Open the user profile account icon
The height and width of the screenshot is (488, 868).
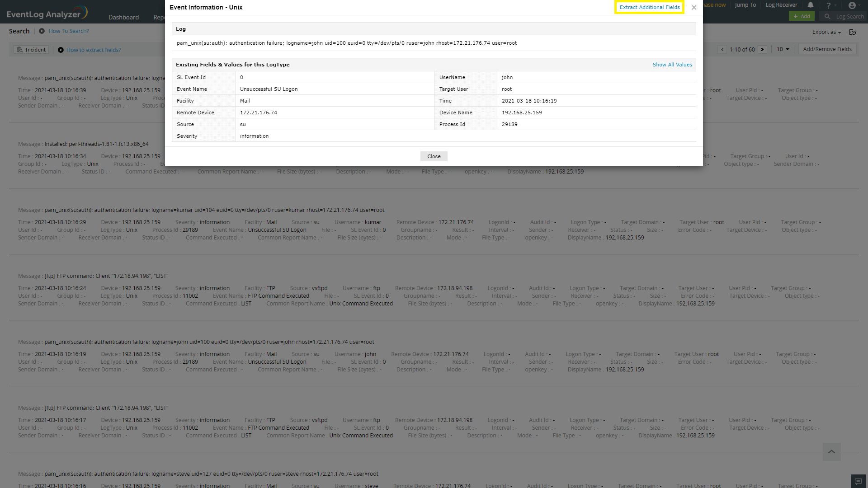853,5
